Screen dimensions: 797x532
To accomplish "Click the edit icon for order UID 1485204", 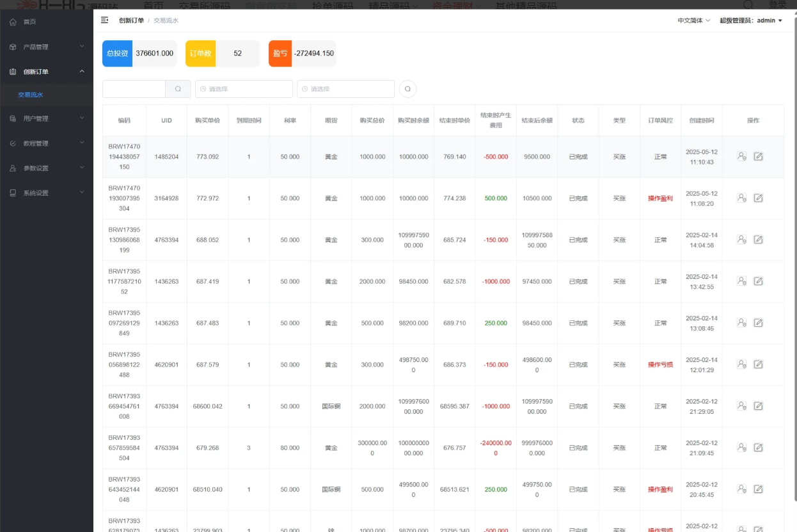I will click(x=758, y=157).
